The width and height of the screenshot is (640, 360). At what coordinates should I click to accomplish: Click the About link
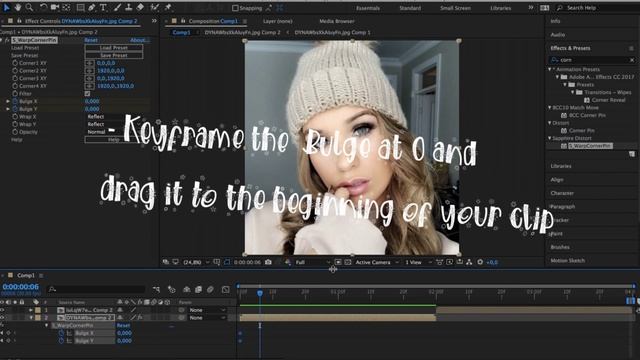click(139, 40)
